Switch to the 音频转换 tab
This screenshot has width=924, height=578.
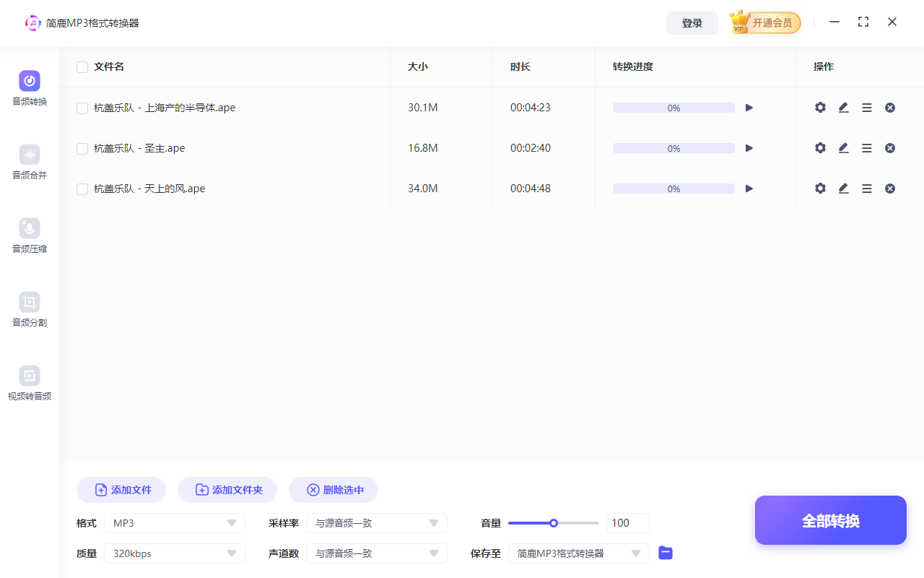[29, 87]
